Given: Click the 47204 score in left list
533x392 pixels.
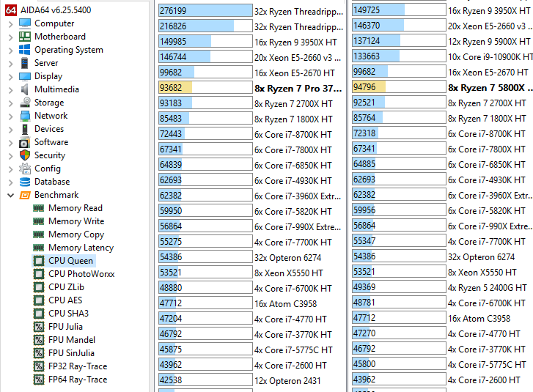Looking at the screenshot, I should point(171,319).
